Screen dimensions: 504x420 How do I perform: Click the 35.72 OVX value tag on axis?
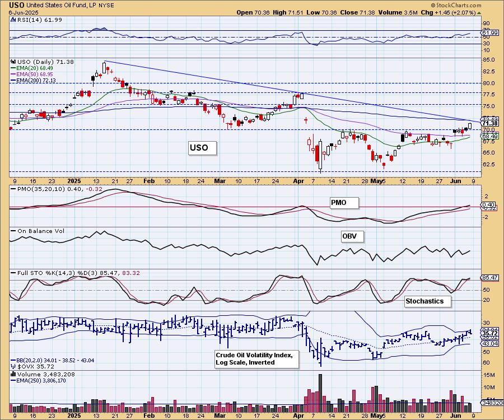490,334
